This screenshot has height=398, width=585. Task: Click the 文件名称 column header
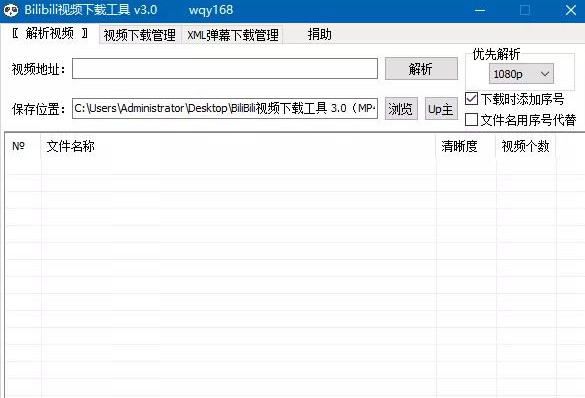click(x=238, y=146)
